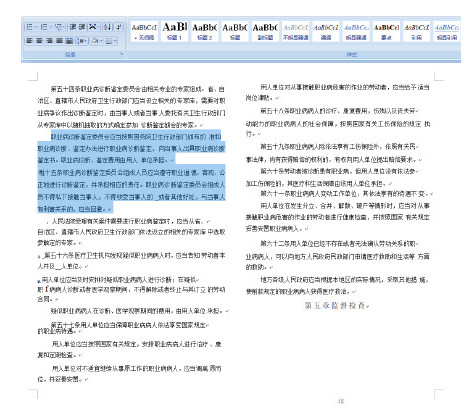Apply the 明显强调 (Intense Emphasis) style
Screen dimensions: 465x409
(356, 31)
